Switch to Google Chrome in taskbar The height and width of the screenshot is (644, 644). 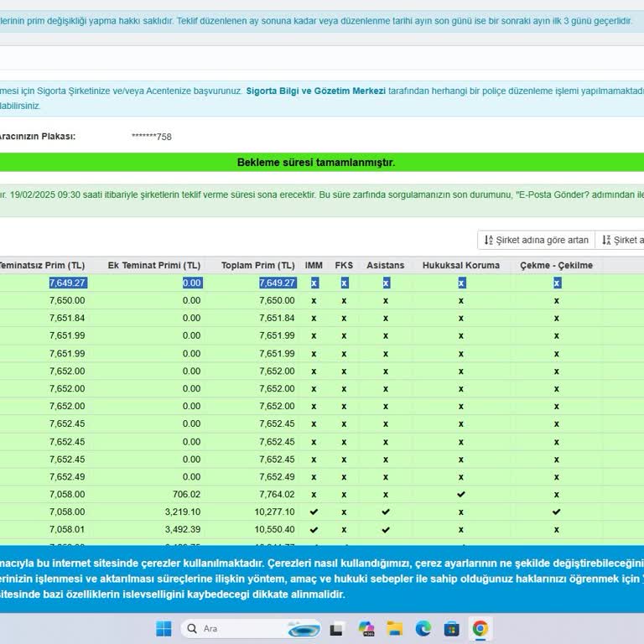pyautogui.click(x=480, y=629)
